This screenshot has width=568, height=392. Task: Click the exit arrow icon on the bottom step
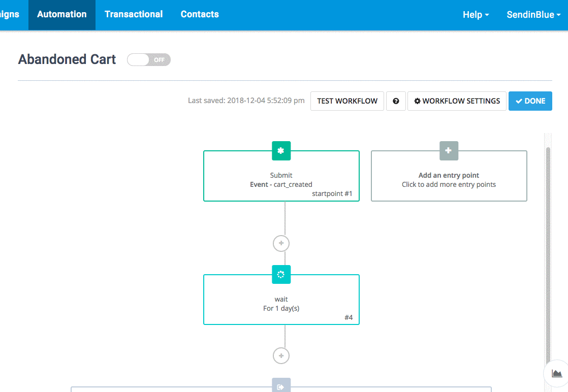281,386
